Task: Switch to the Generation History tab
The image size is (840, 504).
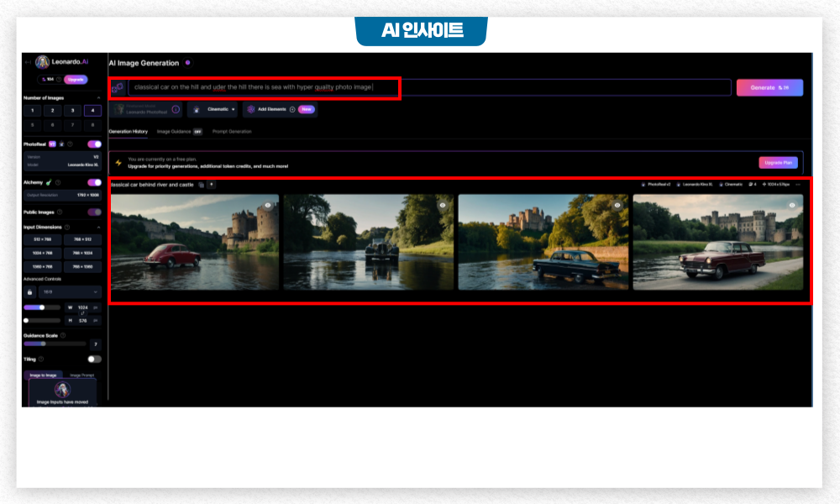Action: pos(128,131)
